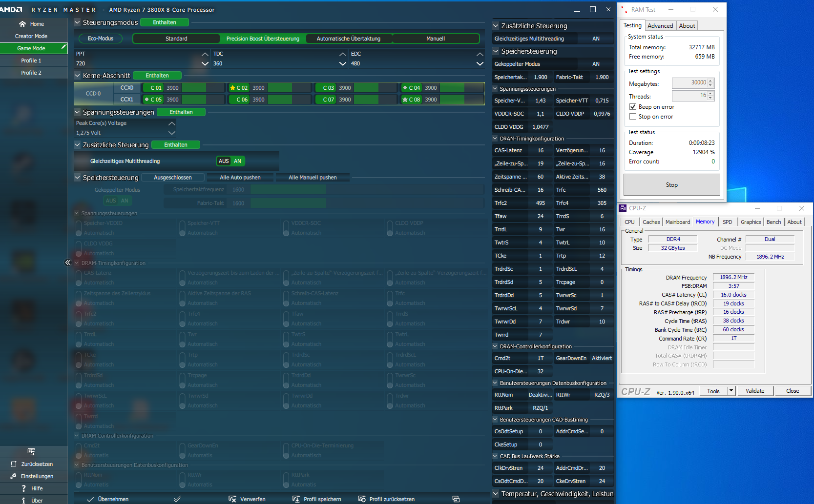Switch to the Advanced tab in RAM Test

(x=660, y=26)
